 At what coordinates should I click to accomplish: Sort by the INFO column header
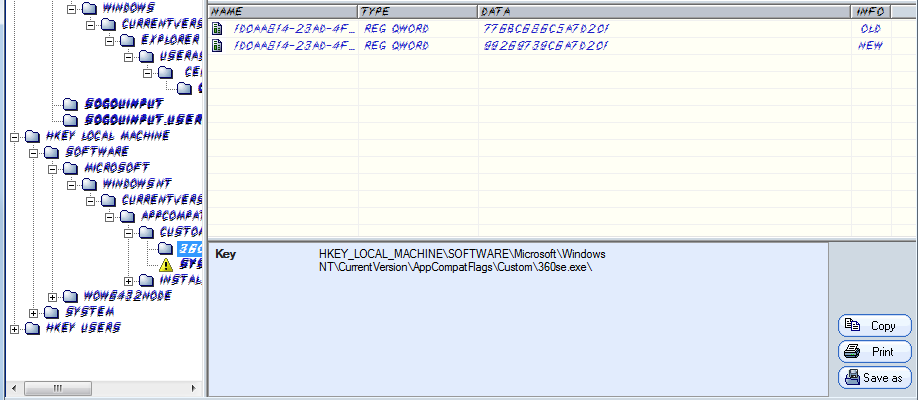(x=871, y=12)
